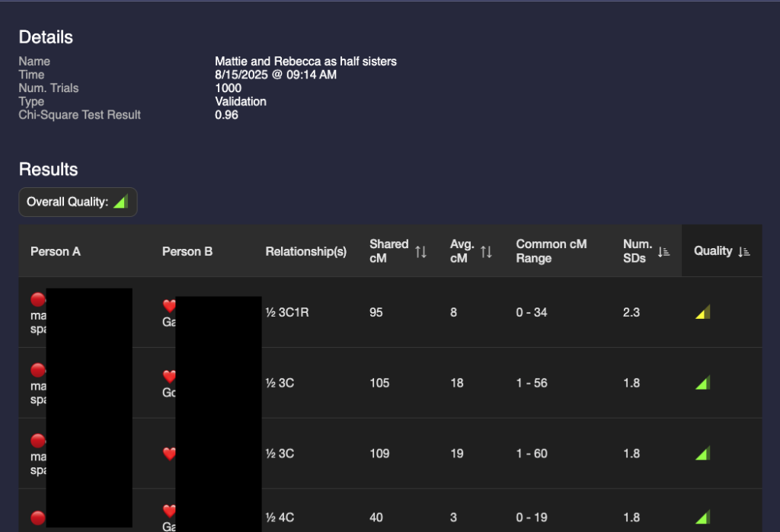Select the Common cM Range header
This screenshot has width=780, height=532.
click(551, 251)
